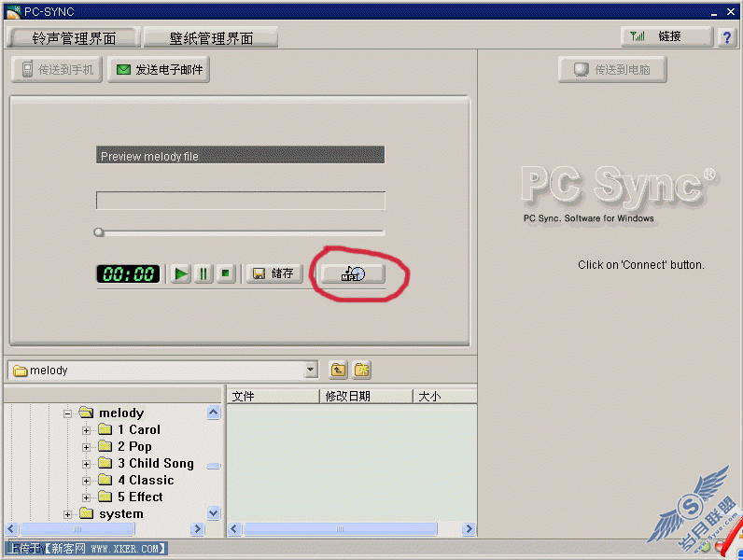This screenshot has height=560, width=743.
Task: Click the file list horizontal scrollbar thumb
Action: click(340, 528)
